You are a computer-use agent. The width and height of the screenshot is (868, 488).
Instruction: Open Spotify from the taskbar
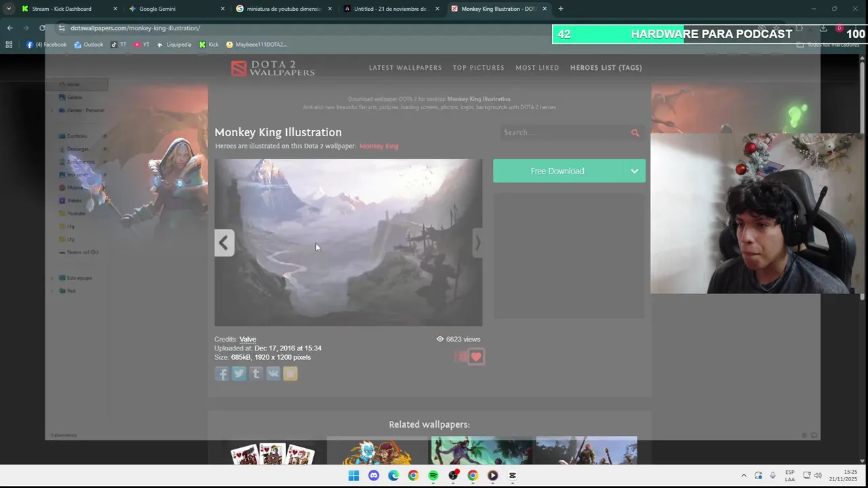click(433, 476)
